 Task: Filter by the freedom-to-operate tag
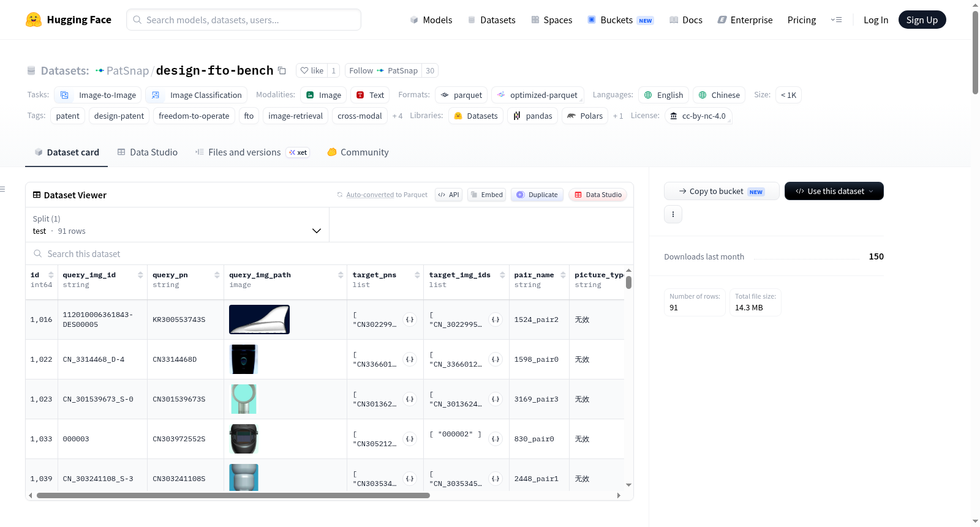pyautogui.click(x=194, y=116)
